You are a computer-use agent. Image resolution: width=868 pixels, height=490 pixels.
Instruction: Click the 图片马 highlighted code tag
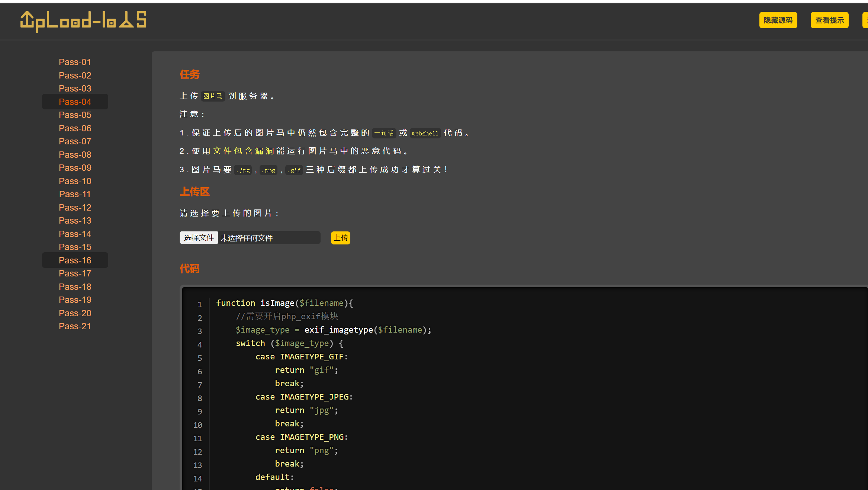pos(213,96)
